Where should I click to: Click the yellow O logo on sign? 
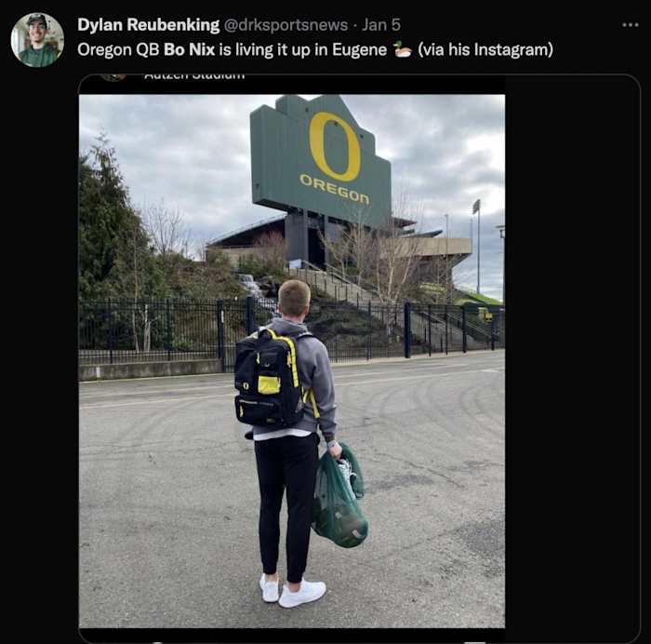point(335,146)
